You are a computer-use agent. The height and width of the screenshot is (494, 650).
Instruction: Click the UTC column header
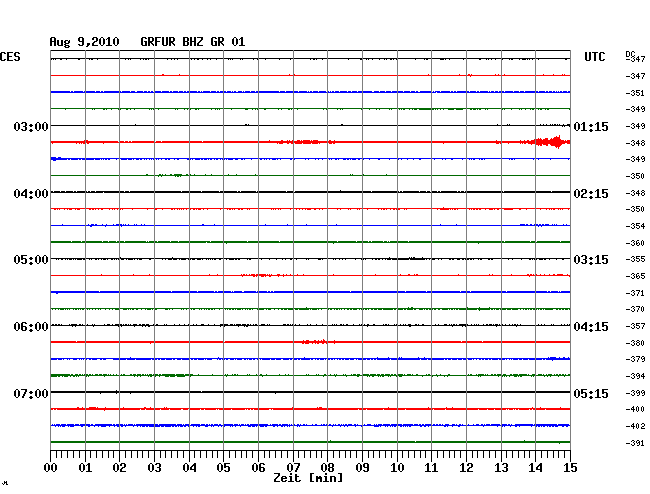coord(594,57)
